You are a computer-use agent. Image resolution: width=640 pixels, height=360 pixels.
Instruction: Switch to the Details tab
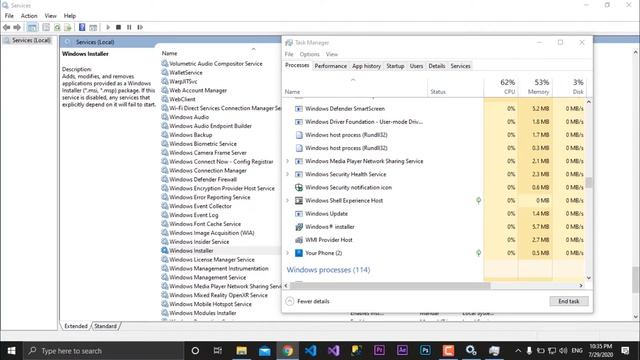(437, 66)
